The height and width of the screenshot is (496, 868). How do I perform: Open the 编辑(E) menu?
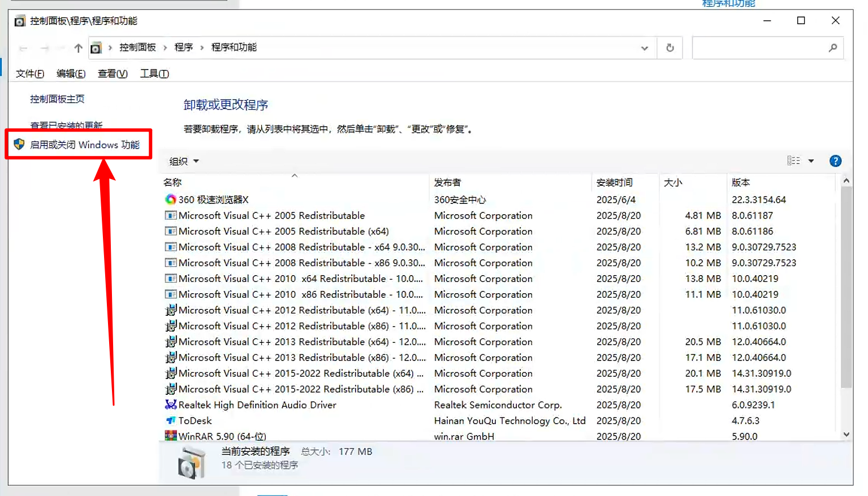tap(71, 73)
